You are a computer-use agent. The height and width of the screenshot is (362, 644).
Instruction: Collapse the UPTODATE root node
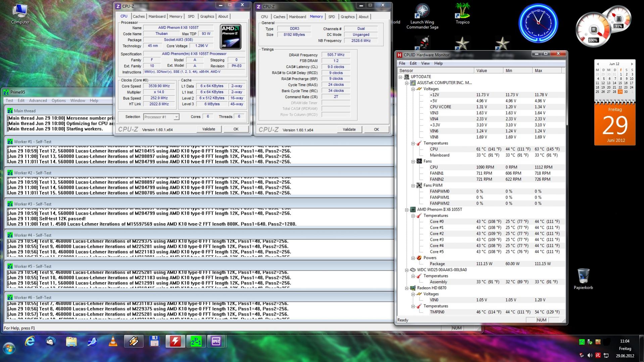400,77
